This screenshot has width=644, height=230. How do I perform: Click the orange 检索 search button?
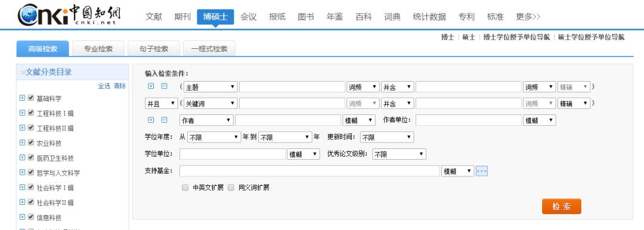pyautogui.click(x=562, y=206)
